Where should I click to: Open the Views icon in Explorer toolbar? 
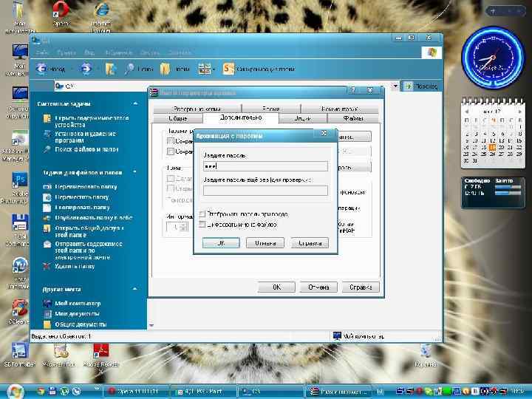point(204,69)
